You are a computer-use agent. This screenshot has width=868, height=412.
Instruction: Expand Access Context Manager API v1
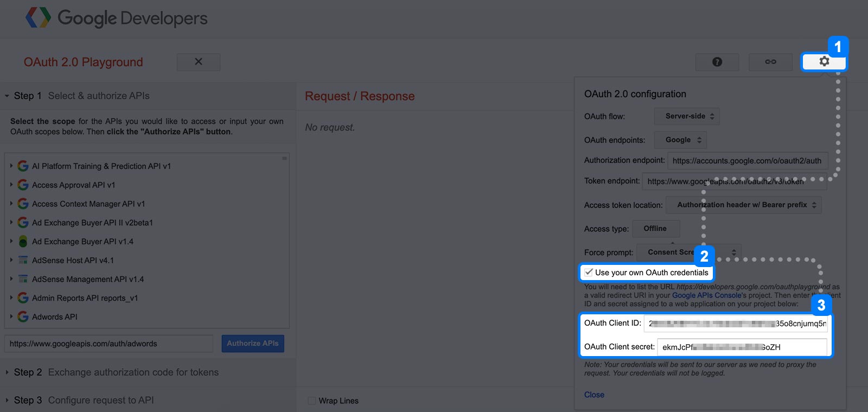[11, 204]
